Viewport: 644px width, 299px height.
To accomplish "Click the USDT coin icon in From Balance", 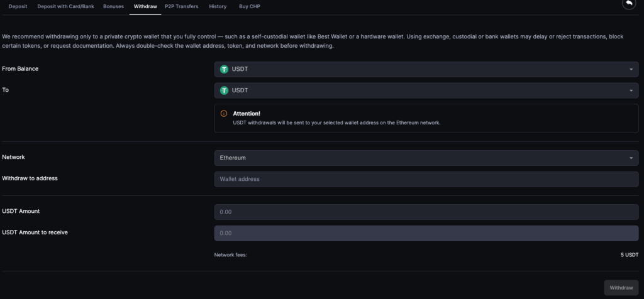I will [x=224, y=69].
